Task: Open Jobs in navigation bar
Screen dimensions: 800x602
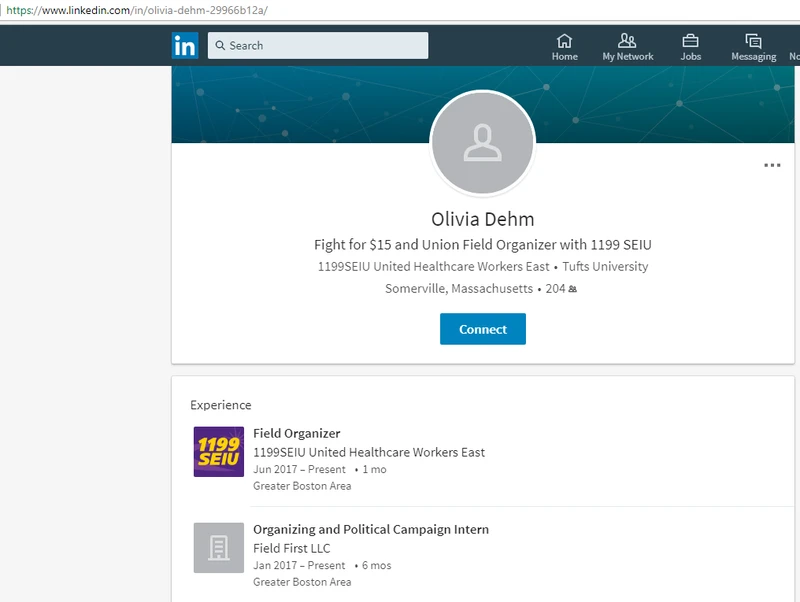Action: (690, 47)
